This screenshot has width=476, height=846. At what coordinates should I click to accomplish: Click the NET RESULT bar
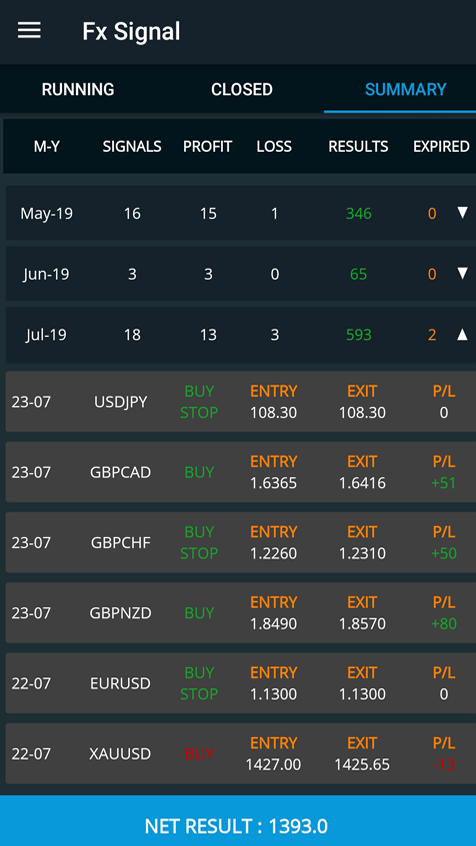pyautogui.click(x=238, y=821)
